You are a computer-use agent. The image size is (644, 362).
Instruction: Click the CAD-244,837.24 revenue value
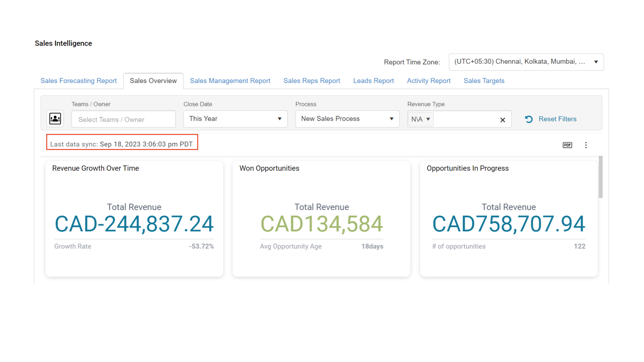tap(134, 224)
